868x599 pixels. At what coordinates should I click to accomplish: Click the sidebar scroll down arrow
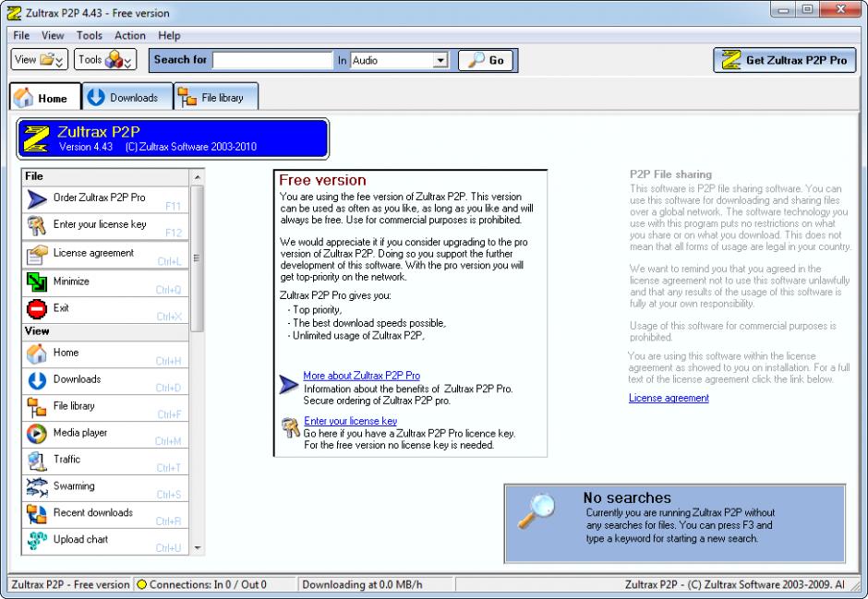(197, 548)
